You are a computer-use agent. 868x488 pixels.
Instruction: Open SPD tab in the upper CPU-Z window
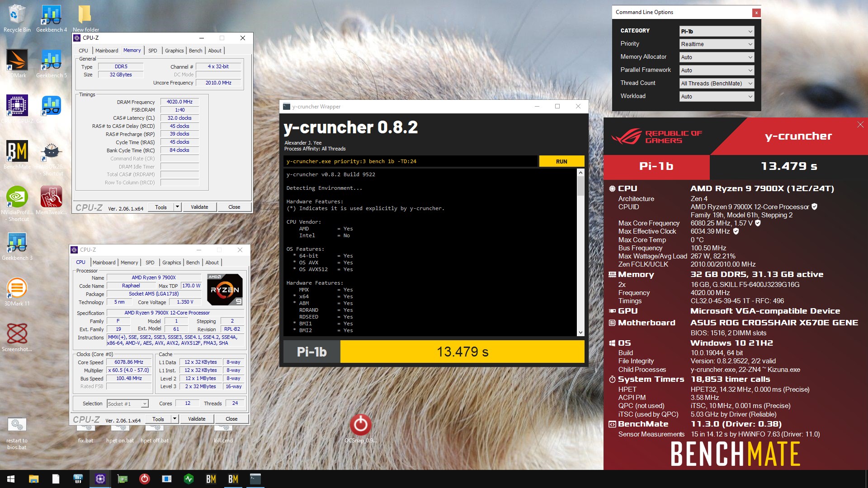point(153,51)
